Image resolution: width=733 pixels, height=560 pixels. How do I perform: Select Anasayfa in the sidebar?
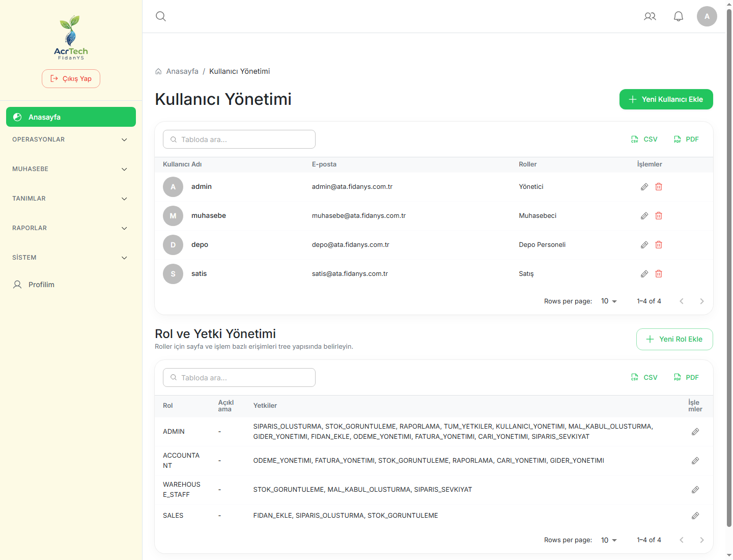coord(71,117)
